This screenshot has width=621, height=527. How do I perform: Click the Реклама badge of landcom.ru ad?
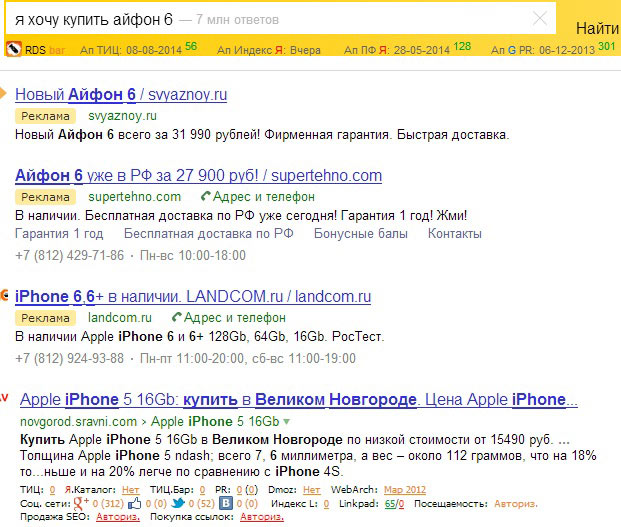(45, 318)
